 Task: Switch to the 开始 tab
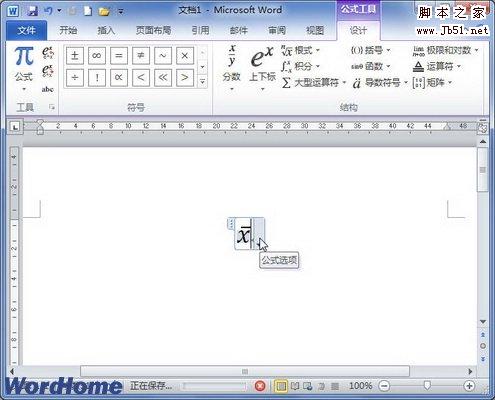(68, 31)
